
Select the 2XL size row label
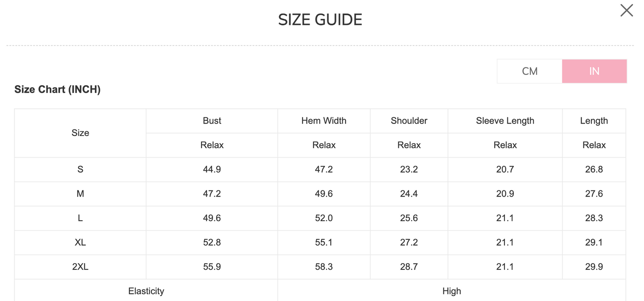80,267
